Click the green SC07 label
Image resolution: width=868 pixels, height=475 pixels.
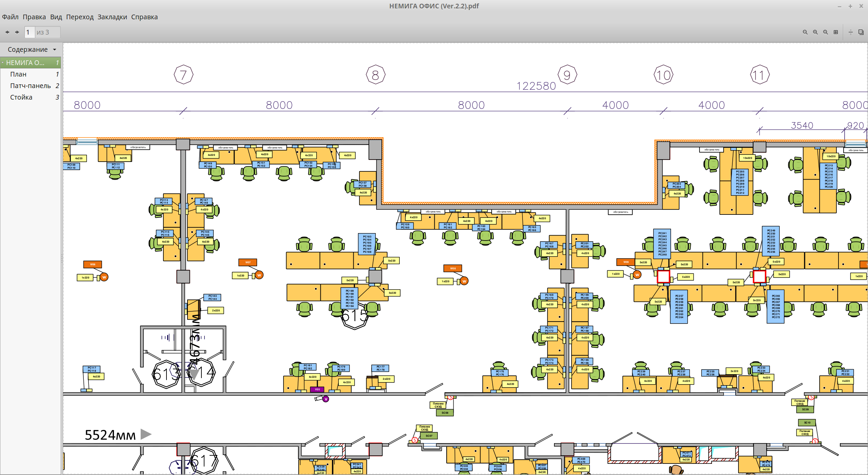click(x=429, y=436)
